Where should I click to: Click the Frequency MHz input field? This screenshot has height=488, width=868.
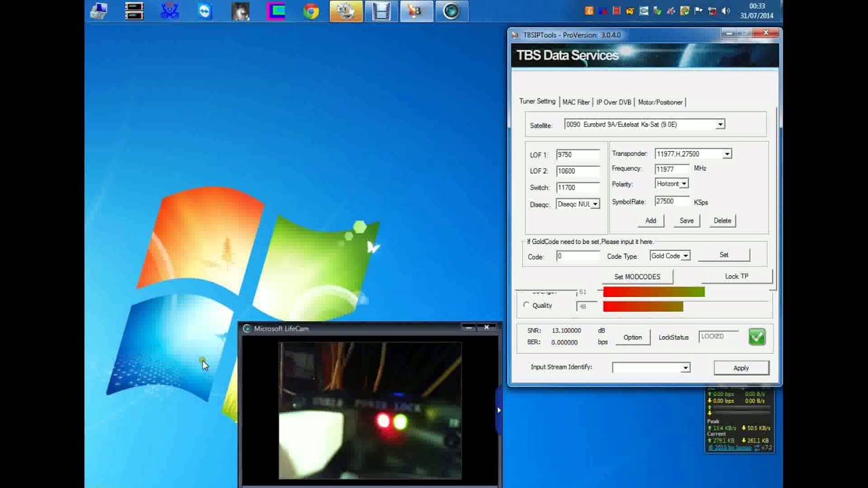(672, 169)
